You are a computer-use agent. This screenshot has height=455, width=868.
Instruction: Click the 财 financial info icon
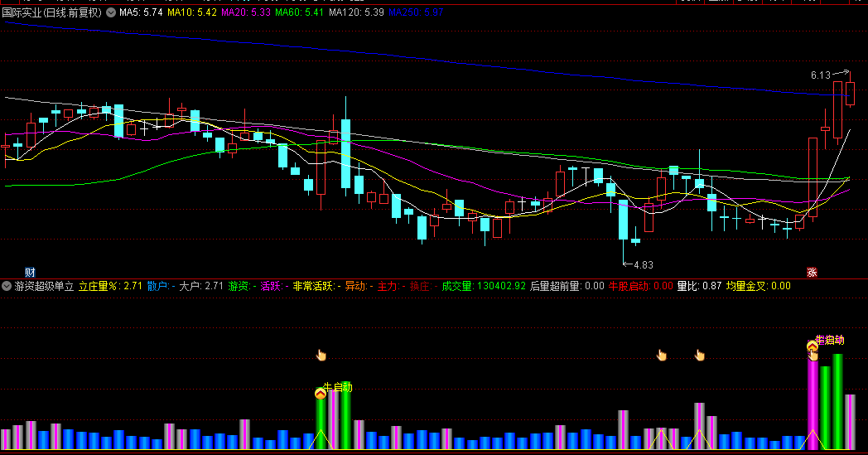click(x=30, y=272)
